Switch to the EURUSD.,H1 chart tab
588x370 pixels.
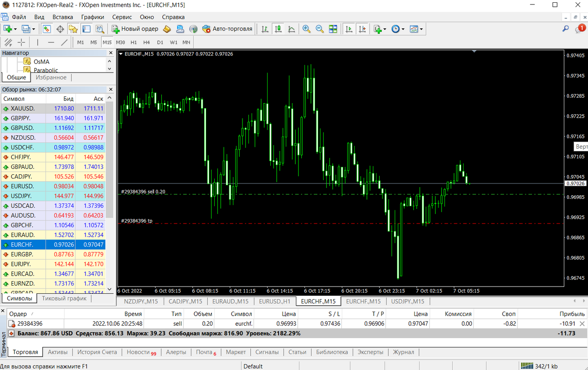pyautogui.click(x=274, y=301)
